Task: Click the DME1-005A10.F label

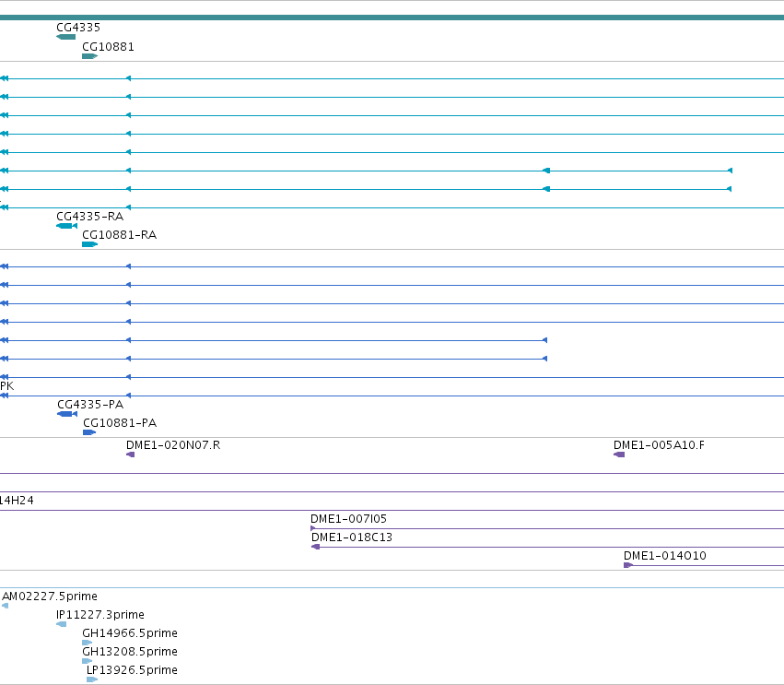Action: [x=659, y=445]
